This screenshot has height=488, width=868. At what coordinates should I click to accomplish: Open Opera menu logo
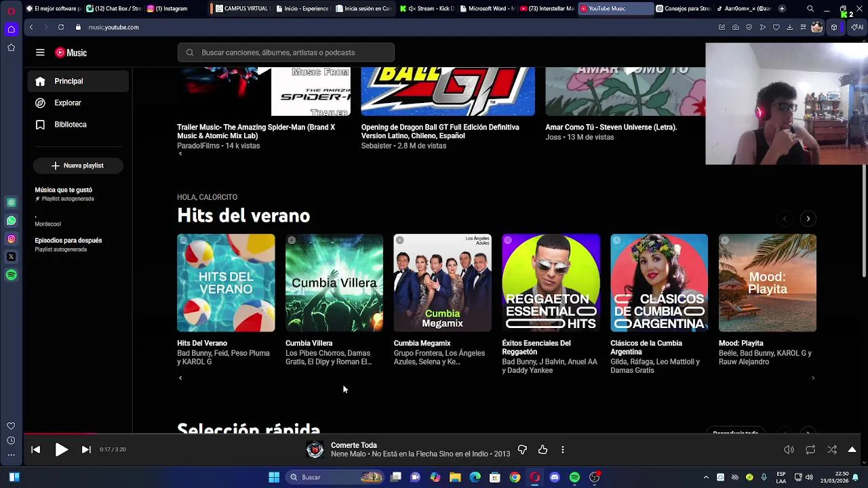[x=11, y=10]
